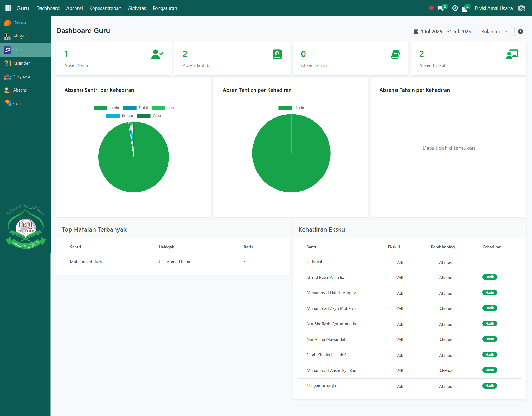Open the date range 1 Jul 2025 field
The image size is (532, 416).
[442, 32]
